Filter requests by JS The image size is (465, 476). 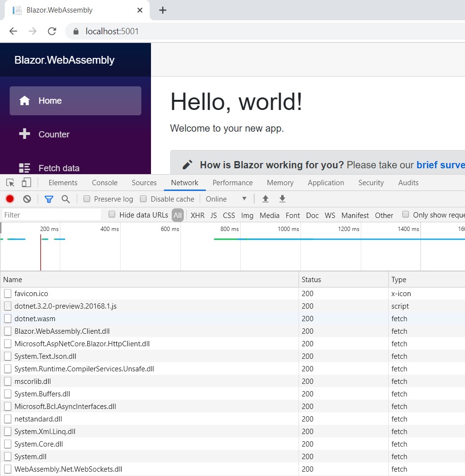tap(214, 215)
